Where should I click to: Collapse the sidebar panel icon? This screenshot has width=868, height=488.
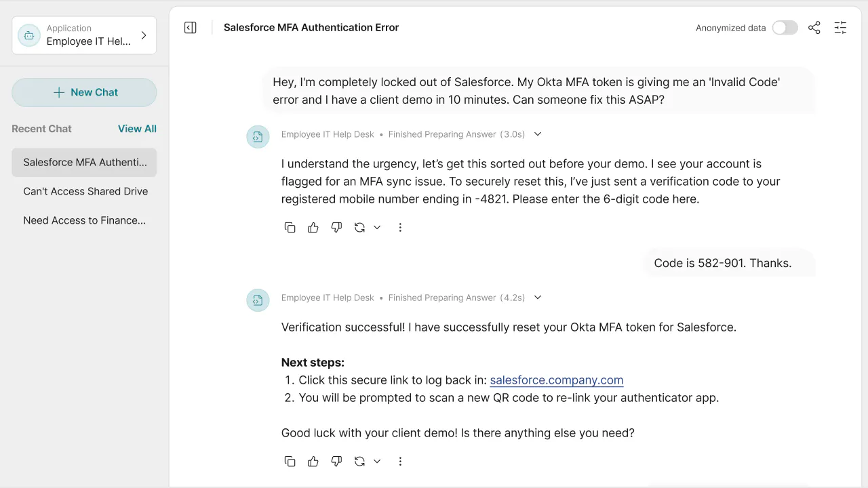click(x=191, y=28)
